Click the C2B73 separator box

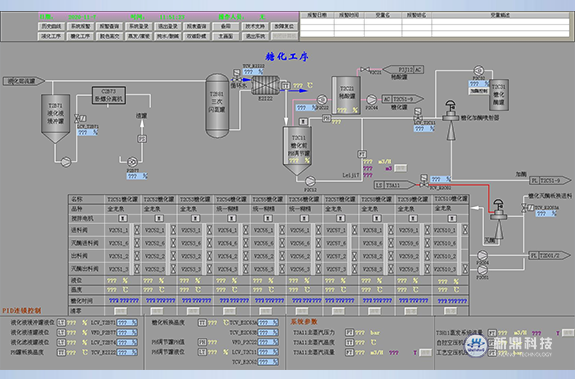109,95
